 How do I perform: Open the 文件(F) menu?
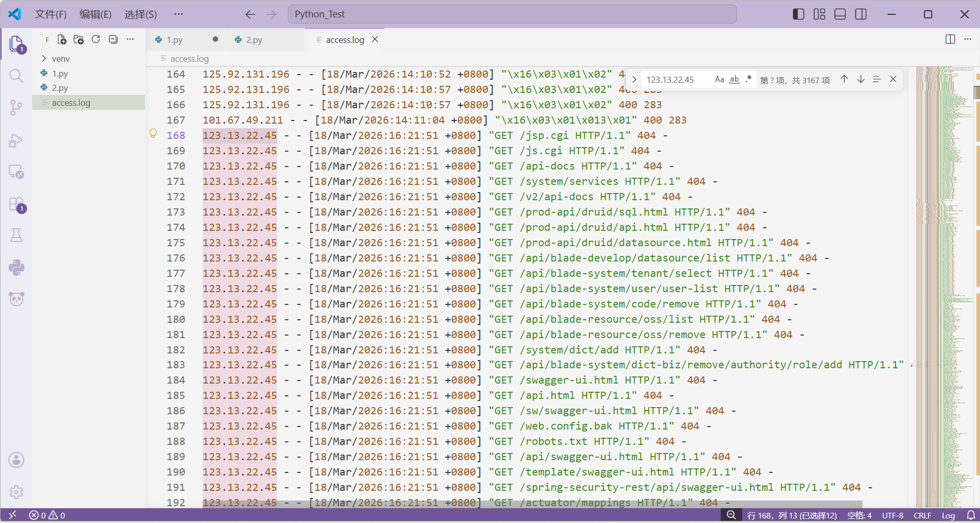click(51, 14)
